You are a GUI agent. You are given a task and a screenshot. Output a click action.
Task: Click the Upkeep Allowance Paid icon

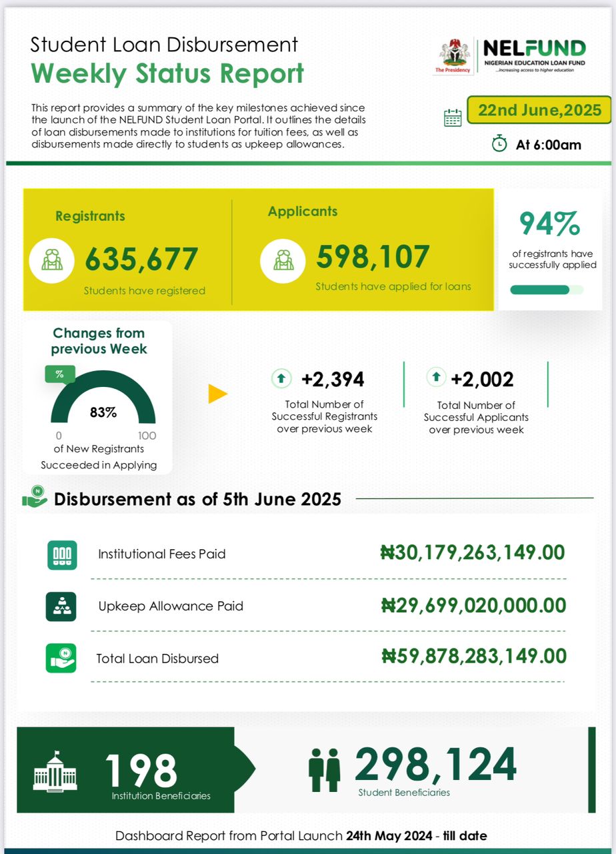tap(61, 606)
